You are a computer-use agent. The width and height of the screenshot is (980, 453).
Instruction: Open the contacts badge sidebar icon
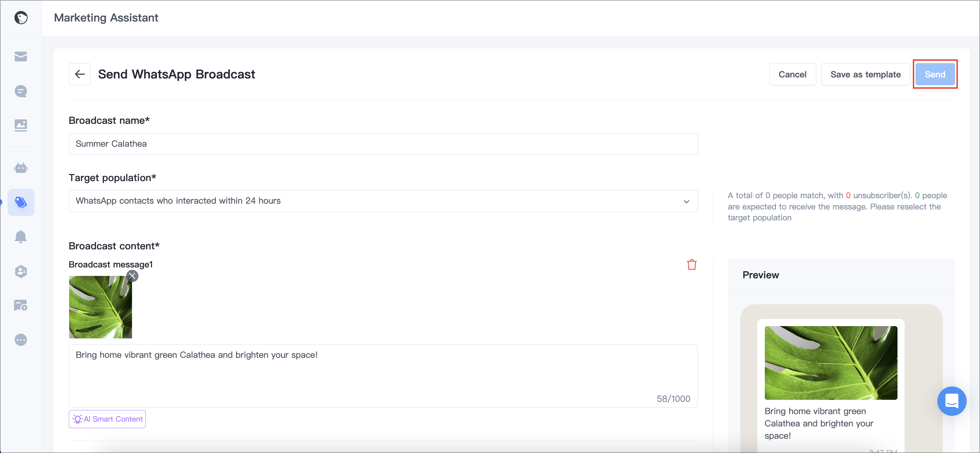click(21, 271)
